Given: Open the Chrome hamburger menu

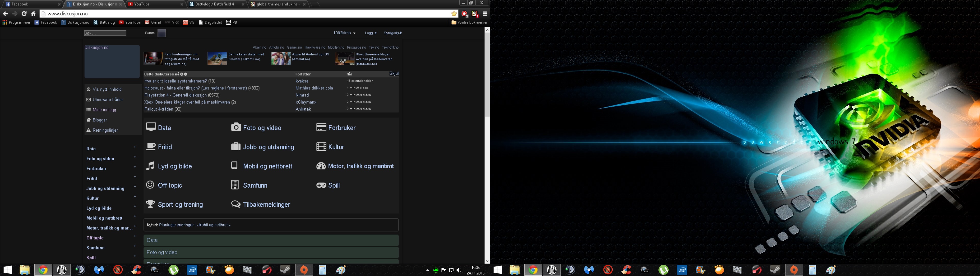Looking at the screenshot, I should [485, 14].
